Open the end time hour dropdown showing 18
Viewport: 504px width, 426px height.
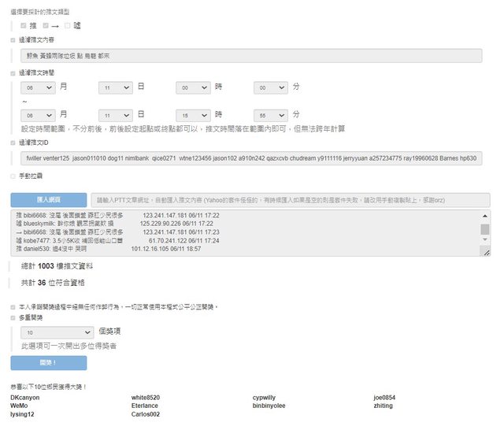(192, 115)
